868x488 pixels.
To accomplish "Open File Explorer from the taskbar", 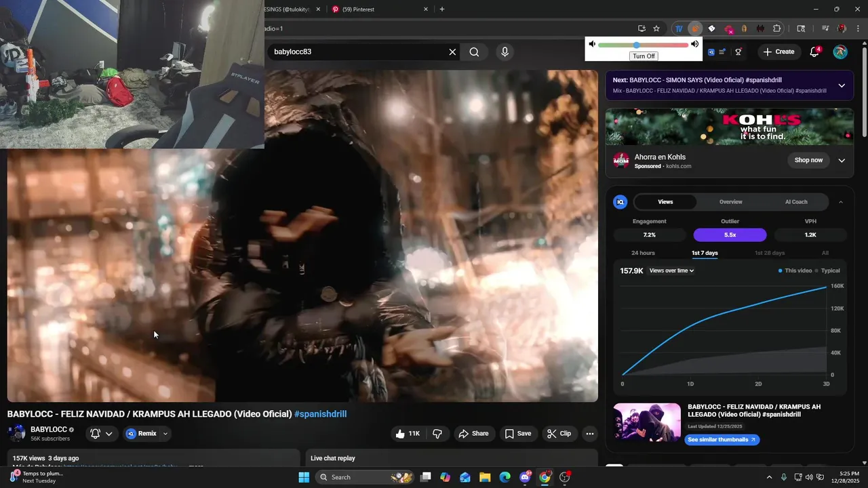I will point(485,477).
